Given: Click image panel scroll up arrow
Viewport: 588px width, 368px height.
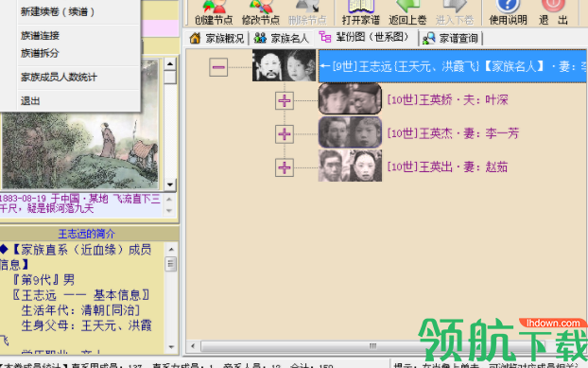Looking at the screenshot, I should coord(170,63).
